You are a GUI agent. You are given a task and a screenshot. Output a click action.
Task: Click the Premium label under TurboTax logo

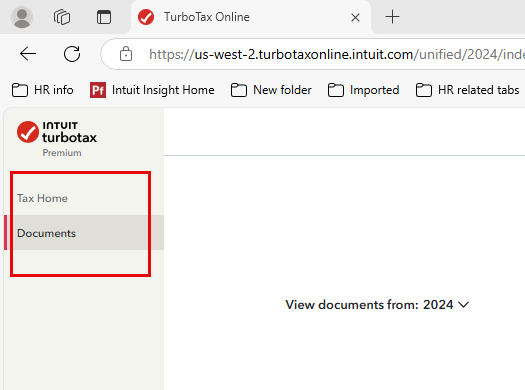[62, 153]
